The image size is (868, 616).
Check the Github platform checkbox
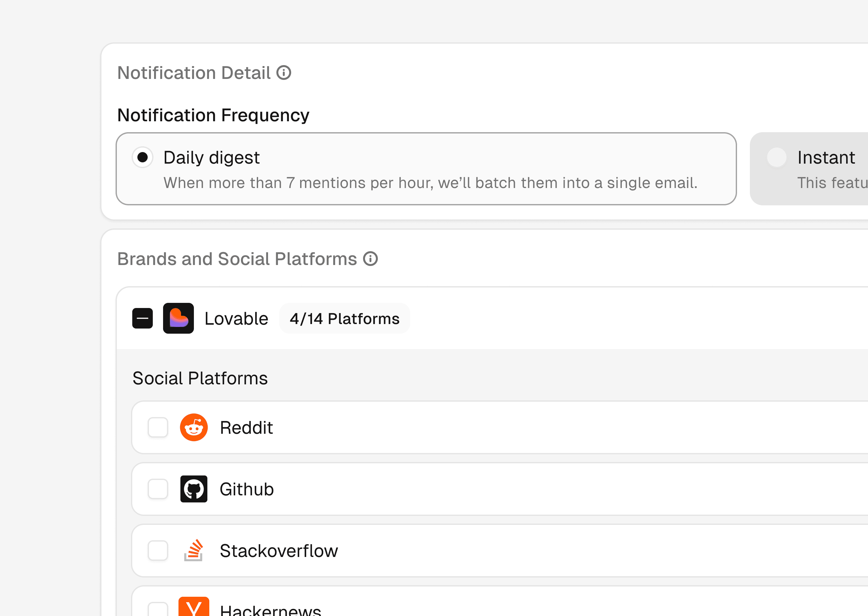coord(158,489)
